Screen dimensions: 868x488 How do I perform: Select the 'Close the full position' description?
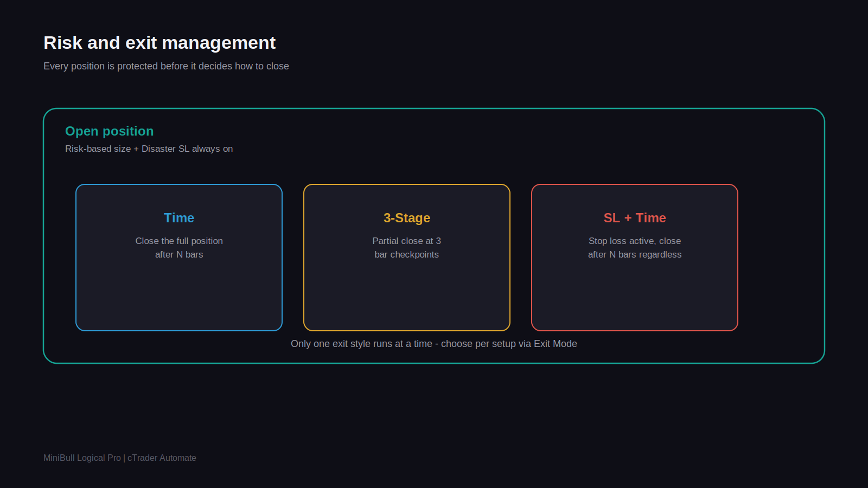click(x=179, y=241)
